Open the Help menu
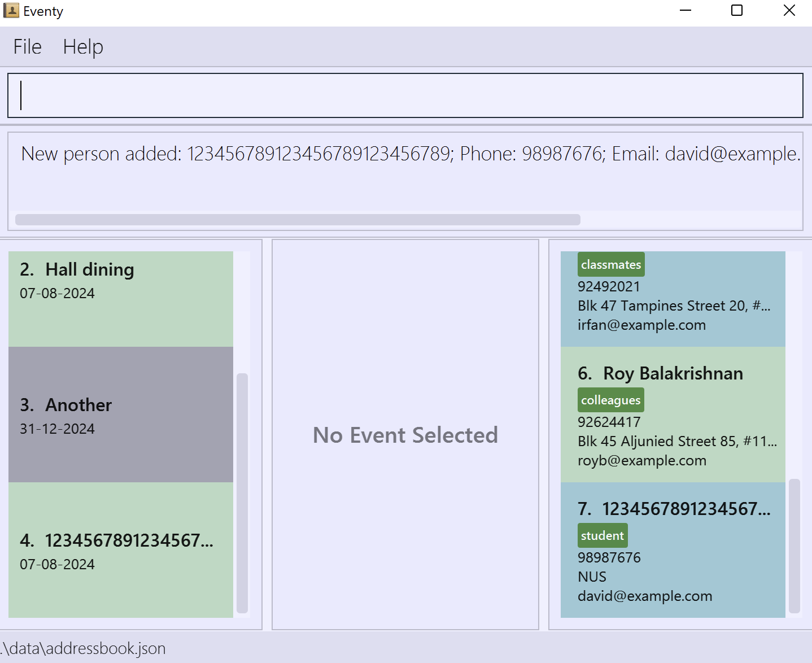 (x=83, y=47)
